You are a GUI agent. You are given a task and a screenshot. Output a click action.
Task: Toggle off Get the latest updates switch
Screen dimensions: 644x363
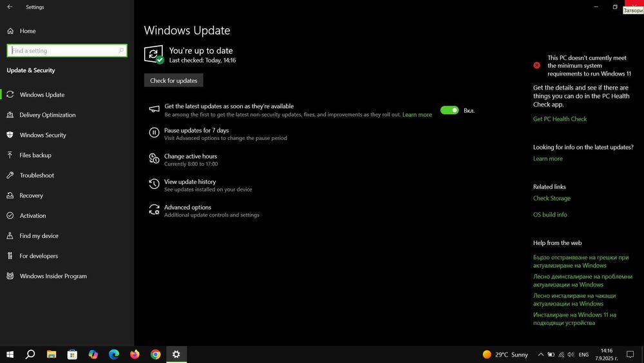click(x=450, y=110)
